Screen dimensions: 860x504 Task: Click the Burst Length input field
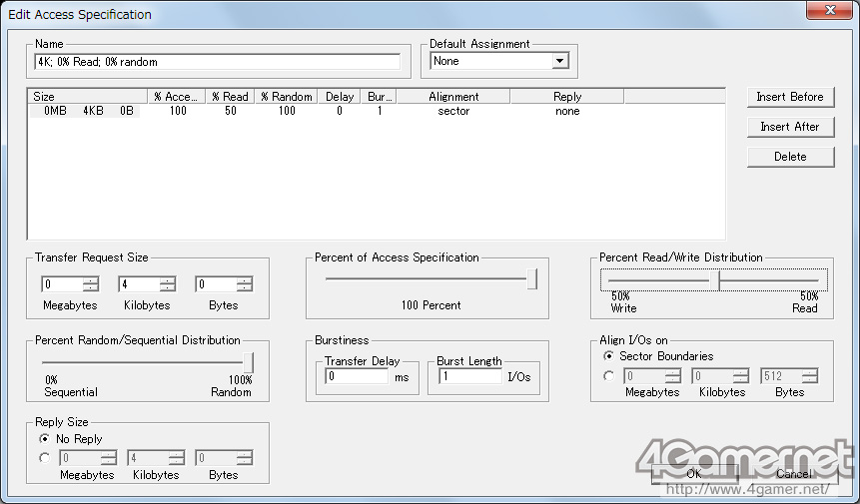pyautogui.click(x=469, y=377)
